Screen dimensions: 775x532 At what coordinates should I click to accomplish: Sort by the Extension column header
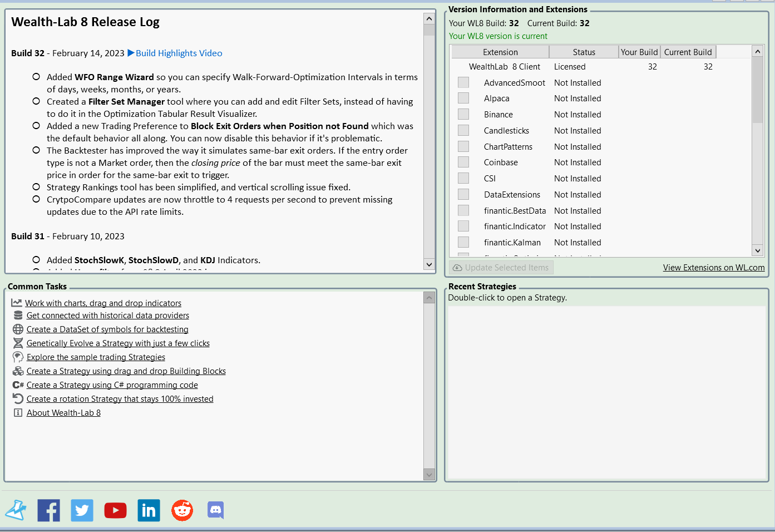click(x=500, y=52)
